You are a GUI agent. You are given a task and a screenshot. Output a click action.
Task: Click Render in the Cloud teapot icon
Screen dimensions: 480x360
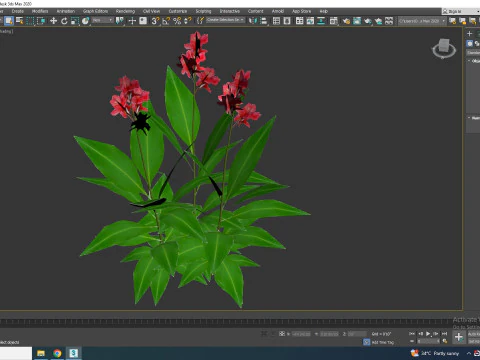pos(378,21)
